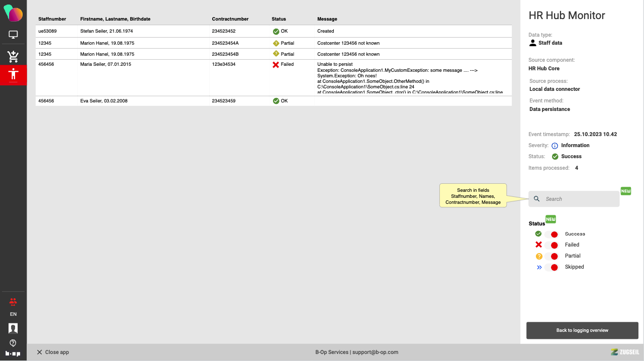This screenshot has height=361, width=644.
Task: Click the shopping cart plus icon
Action: pos(13,56)
